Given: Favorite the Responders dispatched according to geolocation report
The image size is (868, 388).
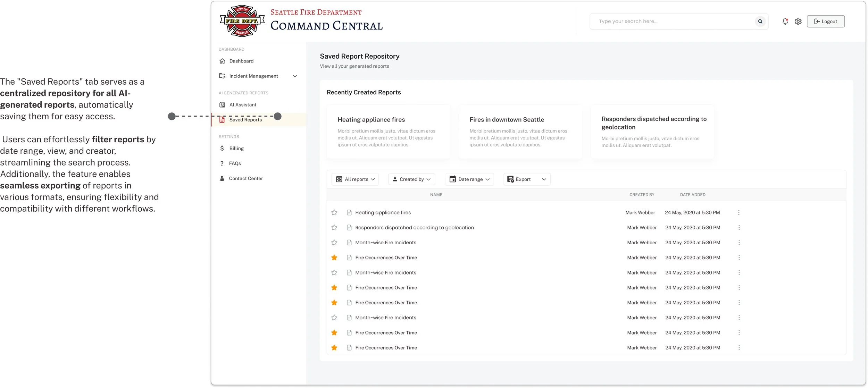Looking at the screenshot, I should 334,228.
